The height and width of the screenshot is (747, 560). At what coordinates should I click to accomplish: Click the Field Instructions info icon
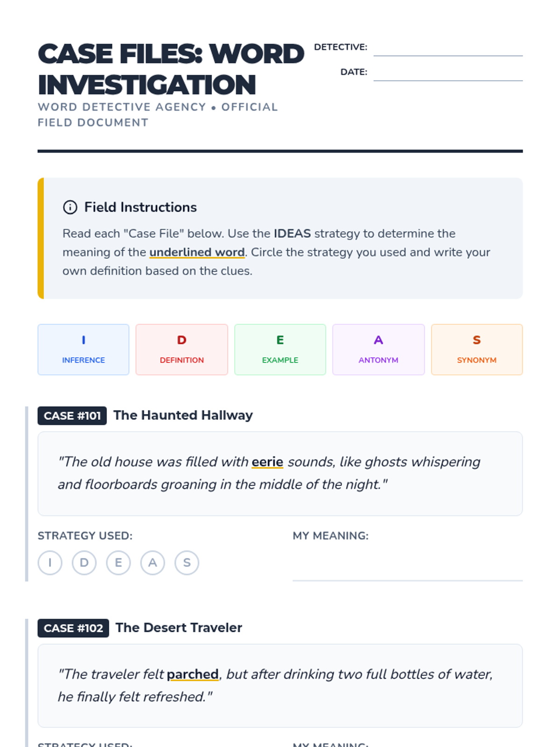pyautogui.click(x=70, y=207)
